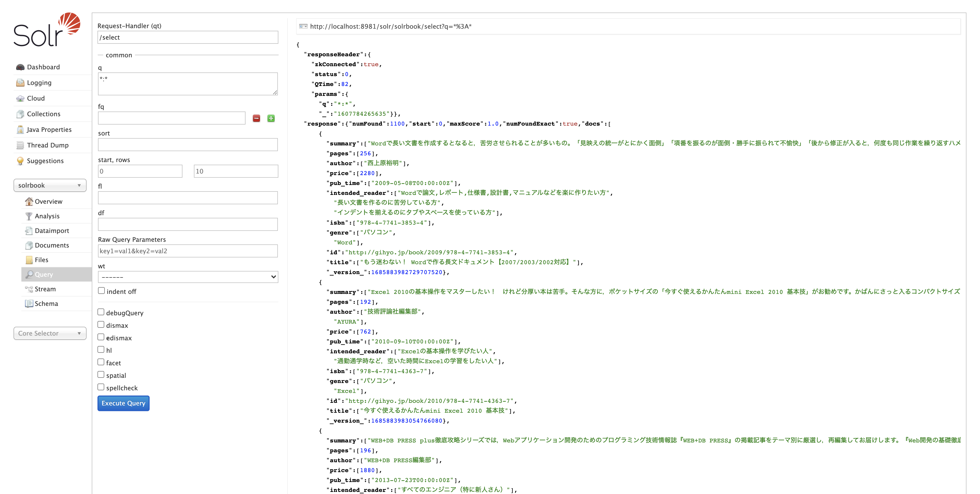Click the pub_time 2013-07-23T00:00:00Z value
The height and width of the screenshot is (494, 980).
pyautogui.click(x=412, y=480)
